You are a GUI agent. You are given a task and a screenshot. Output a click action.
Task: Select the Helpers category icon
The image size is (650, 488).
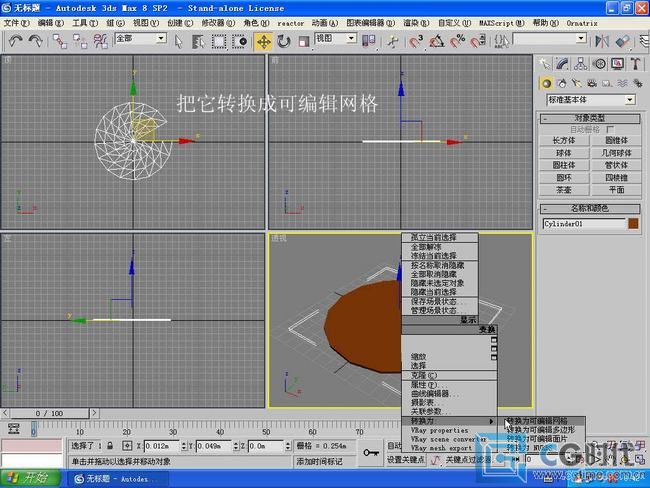tap(607, 83)
